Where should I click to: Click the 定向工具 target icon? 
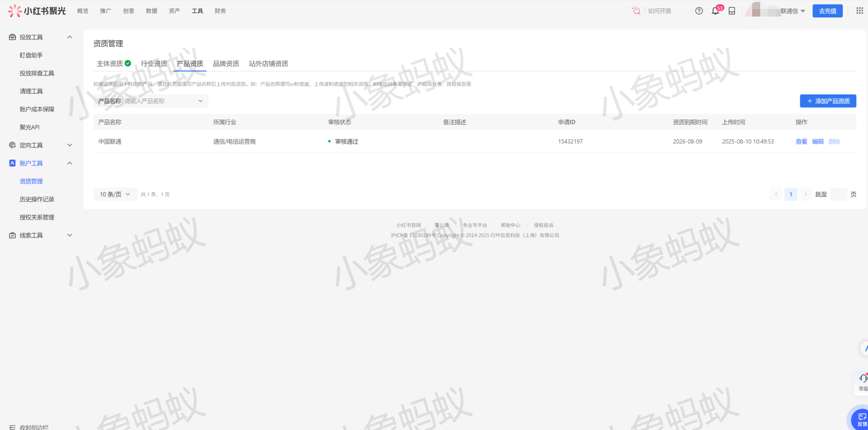tap(13, 145)
